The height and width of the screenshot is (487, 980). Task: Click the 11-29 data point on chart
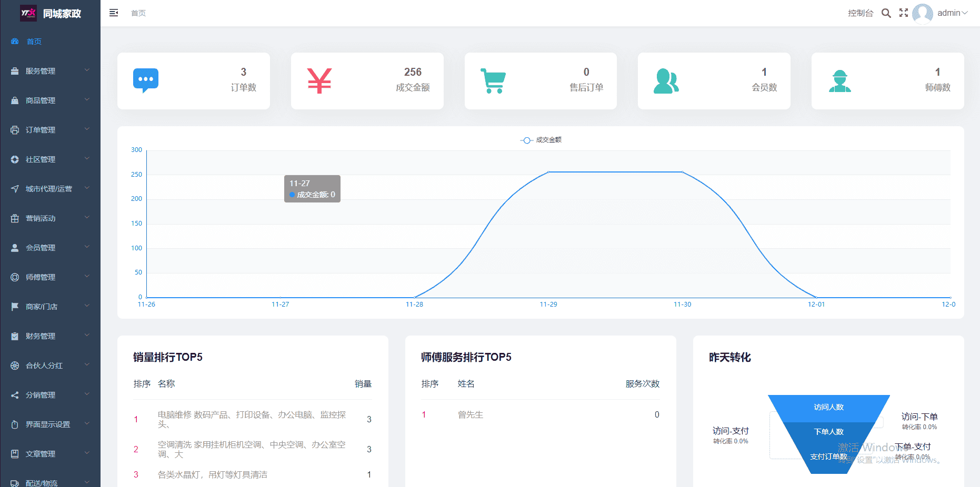click(x=548, y=172)
